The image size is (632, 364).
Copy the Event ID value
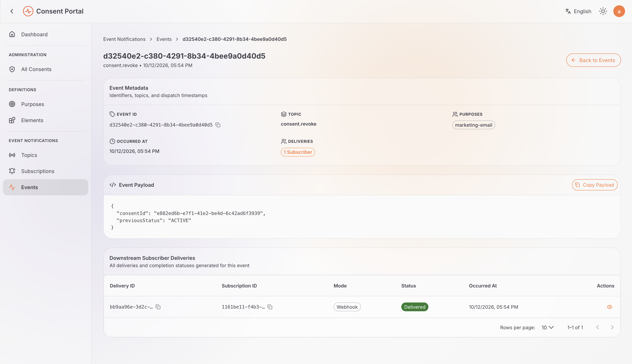tap(218, 125)
